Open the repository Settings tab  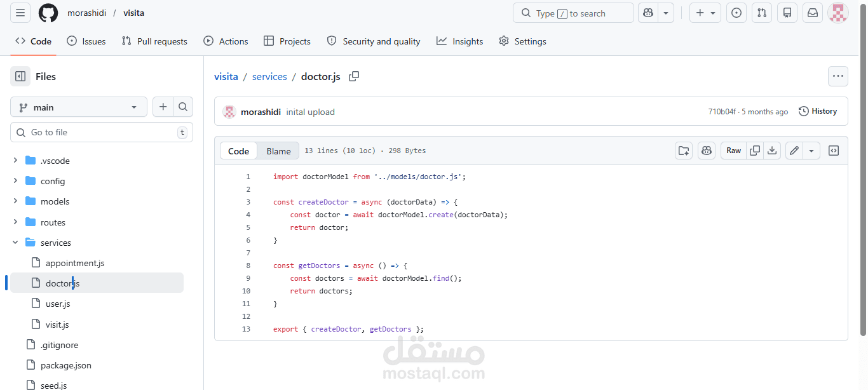pos(522,41)
